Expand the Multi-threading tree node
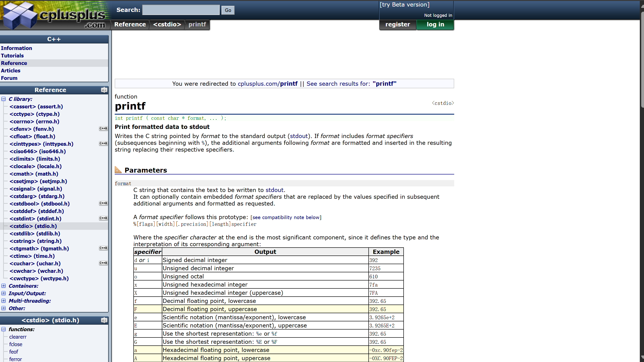 (x=3, y=301)
